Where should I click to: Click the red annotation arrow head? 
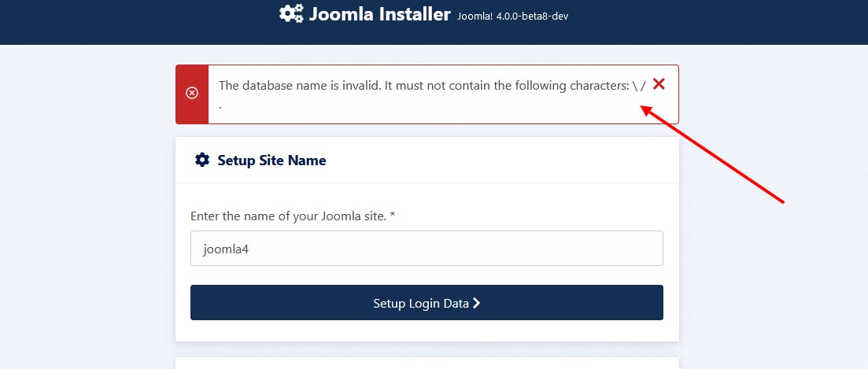click(645, 110)
